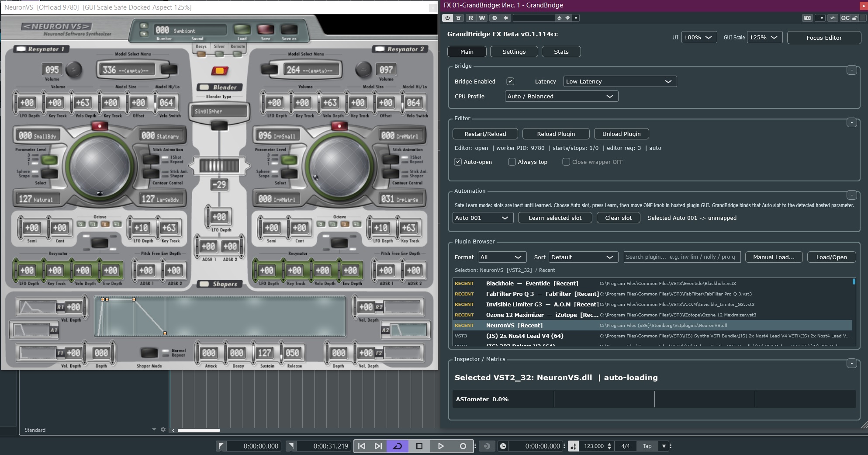Image resolution: width=868 pixels, height=455 pixels.
Task: Click the Focus Editor button
Action: click(x=824, y=38)
